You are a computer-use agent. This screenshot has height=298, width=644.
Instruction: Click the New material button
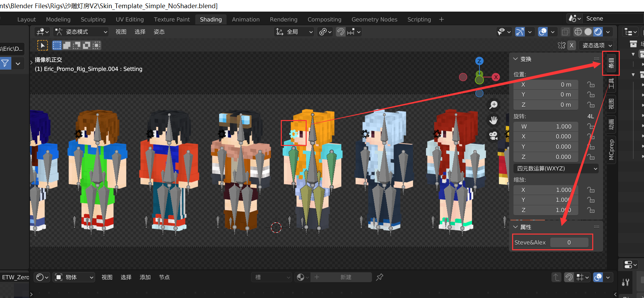pyautogui.click(x=341, y=277)
